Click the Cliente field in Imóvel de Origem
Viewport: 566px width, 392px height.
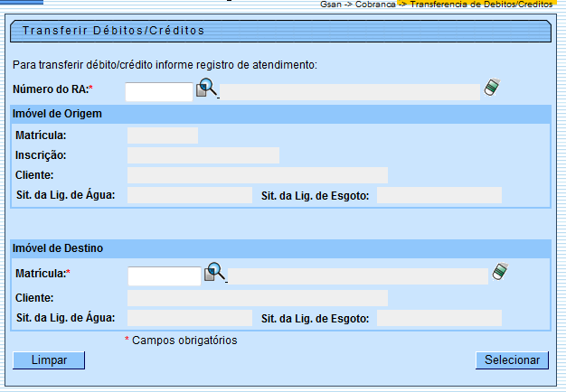[x=258, y=175]
